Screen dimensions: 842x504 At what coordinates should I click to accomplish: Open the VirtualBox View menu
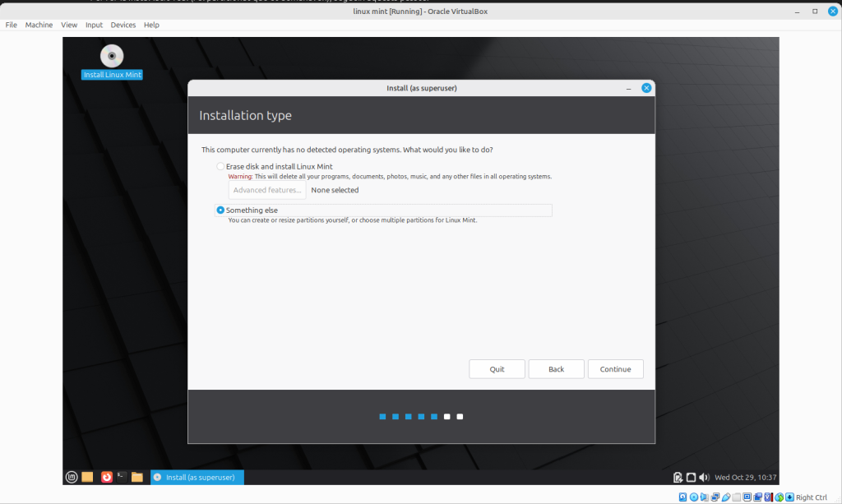[x=69, y=25]
